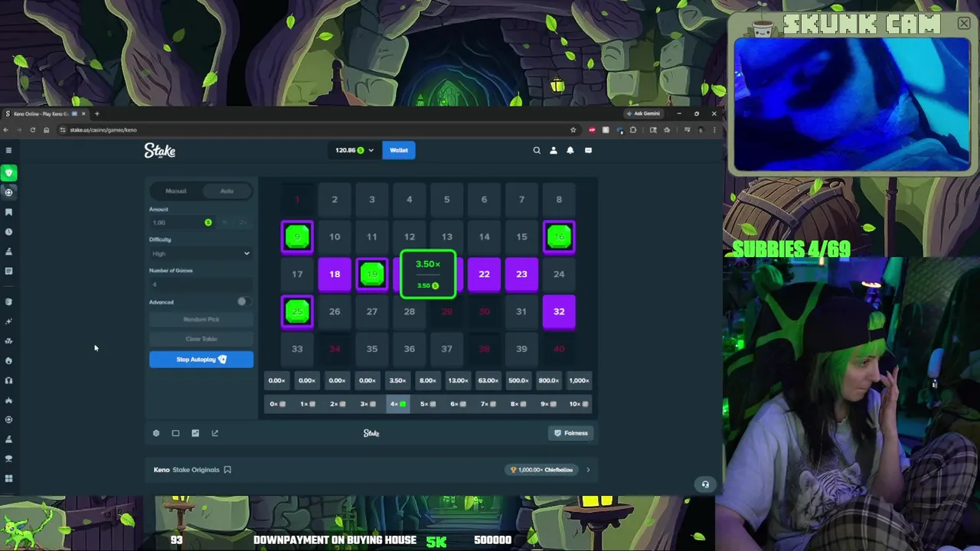Go back in browser history
The image size is (980, 551).
click(x=7, y=130)
